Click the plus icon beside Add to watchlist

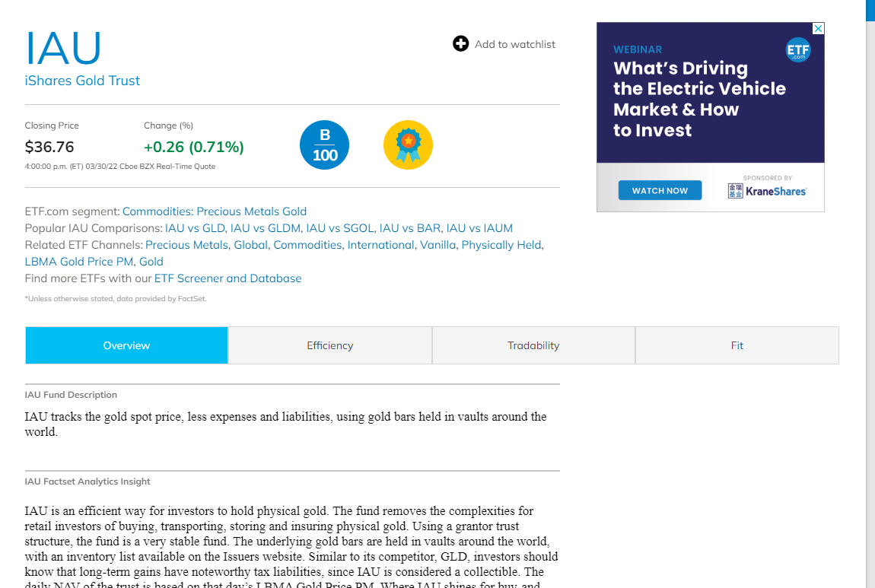(x=460, y=43)
